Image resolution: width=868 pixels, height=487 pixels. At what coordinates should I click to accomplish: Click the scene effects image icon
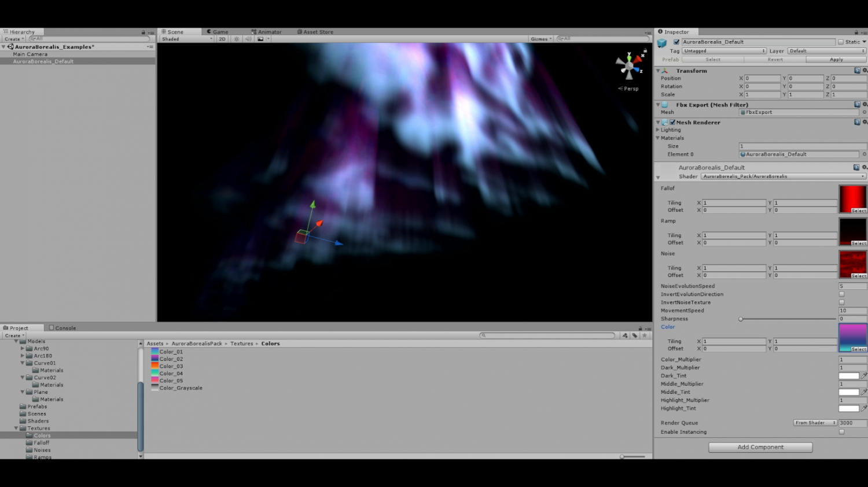pos(261,39)
